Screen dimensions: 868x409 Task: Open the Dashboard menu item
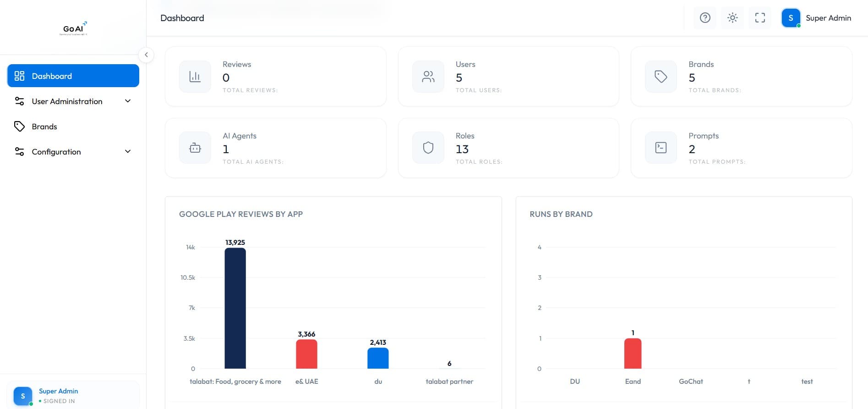click(73, 76)
